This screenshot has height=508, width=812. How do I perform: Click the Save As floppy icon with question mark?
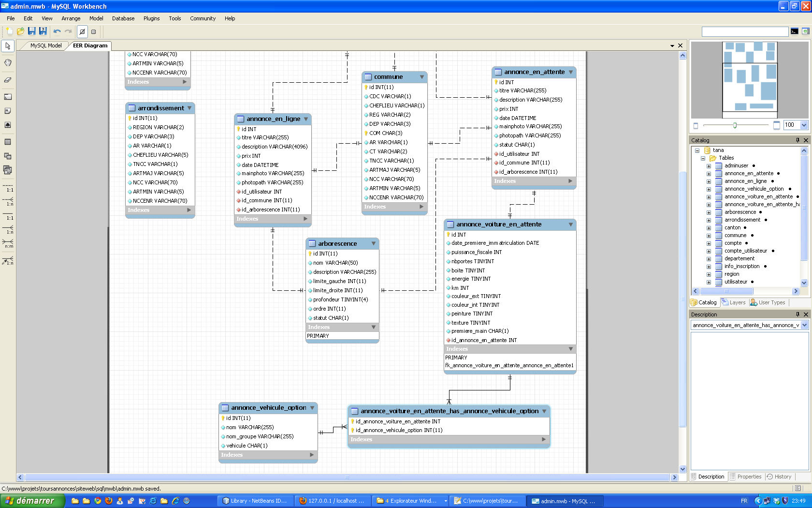(x=43, y=31)
